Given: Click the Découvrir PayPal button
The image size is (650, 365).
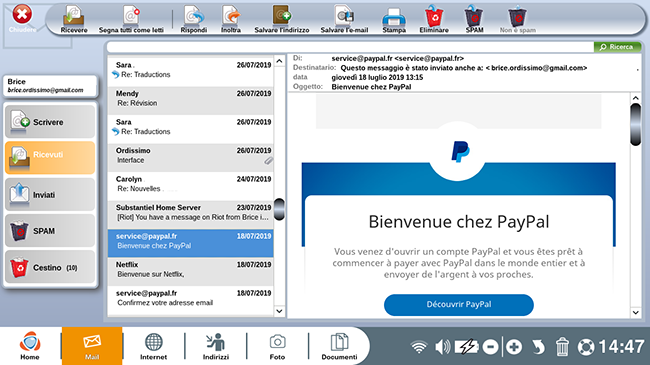Looking at the screenshot, I should point(458,305).
